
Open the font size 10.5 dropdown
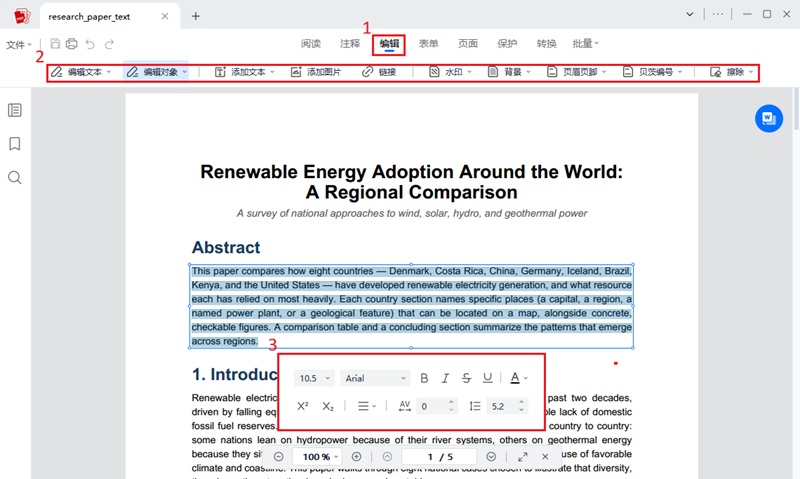coord(314,378)
